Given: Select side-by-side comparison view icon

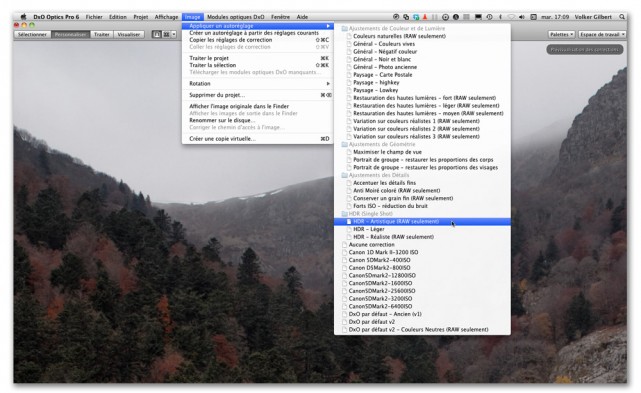Looking at the screenshot, I should tap(166, 34).
